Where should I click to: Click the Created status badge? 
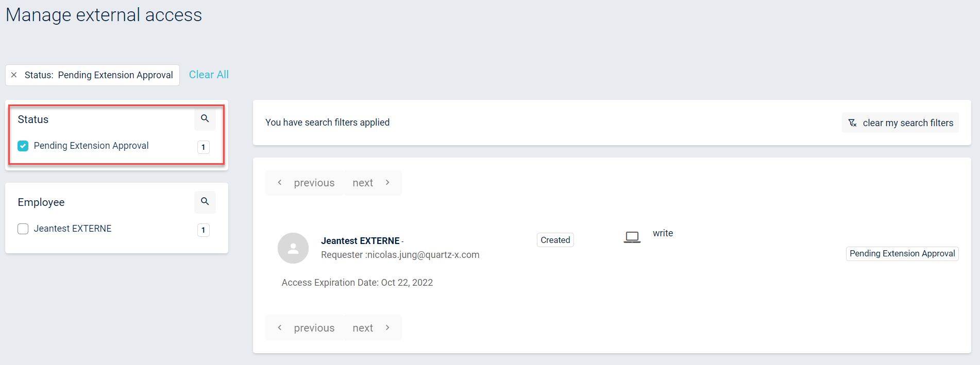[x=555, y=240]
